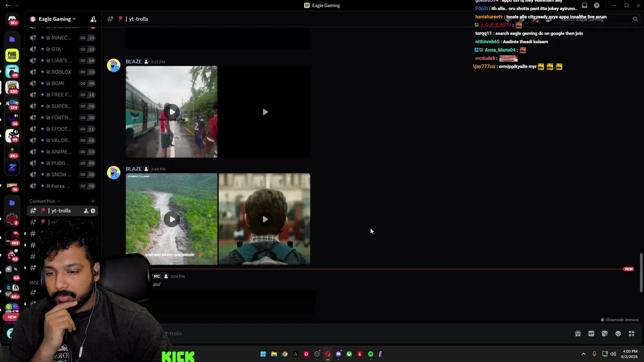Image resolution: width=644 pixels, height=362 pixels.
Task: Click the chat message scrollbar thumb
Action: point(641,273)
